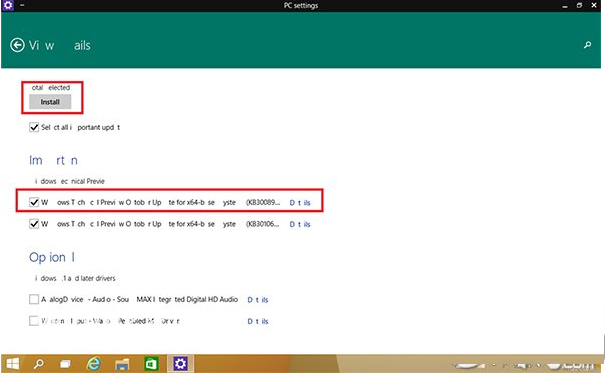This screenshot has width=605, height=373.
Task: Check the last optional driver checkbox
Action: tap(34, 321)
